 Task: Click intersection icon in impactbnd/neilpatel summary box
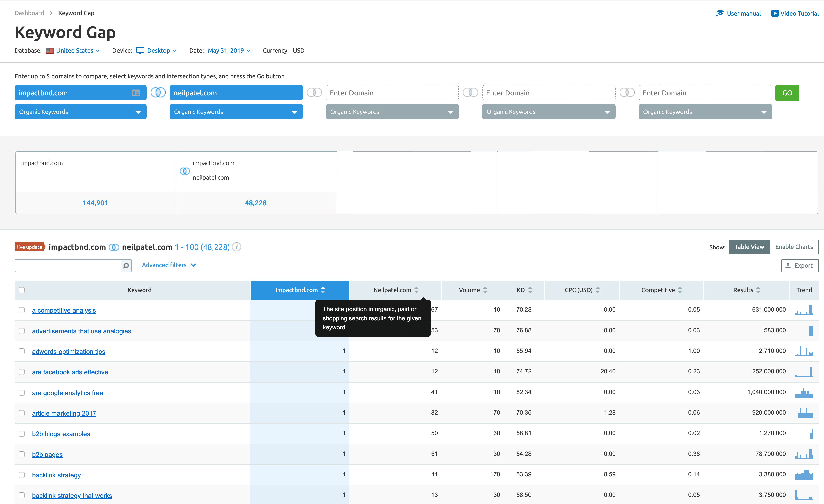[185, 171]
